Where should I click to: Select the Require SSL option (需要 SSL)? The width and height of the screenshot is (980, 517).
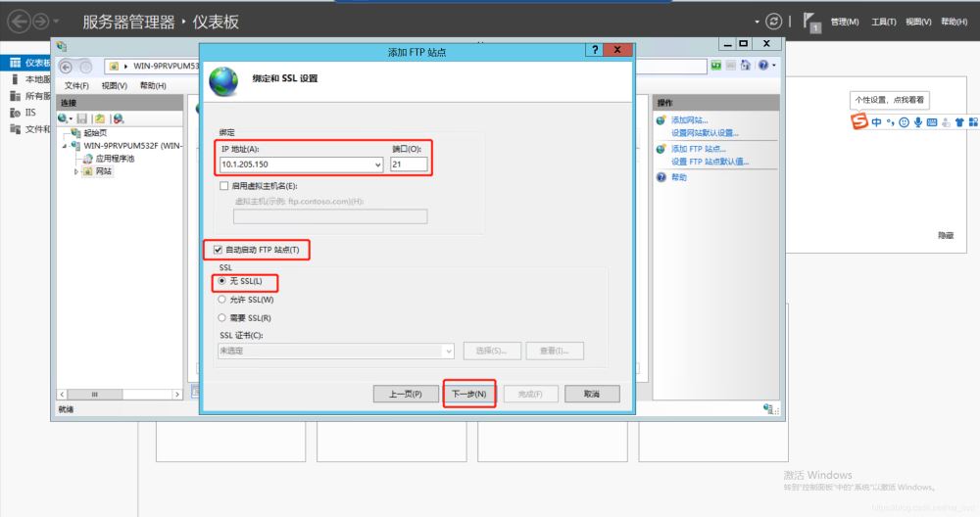point(222,317)
